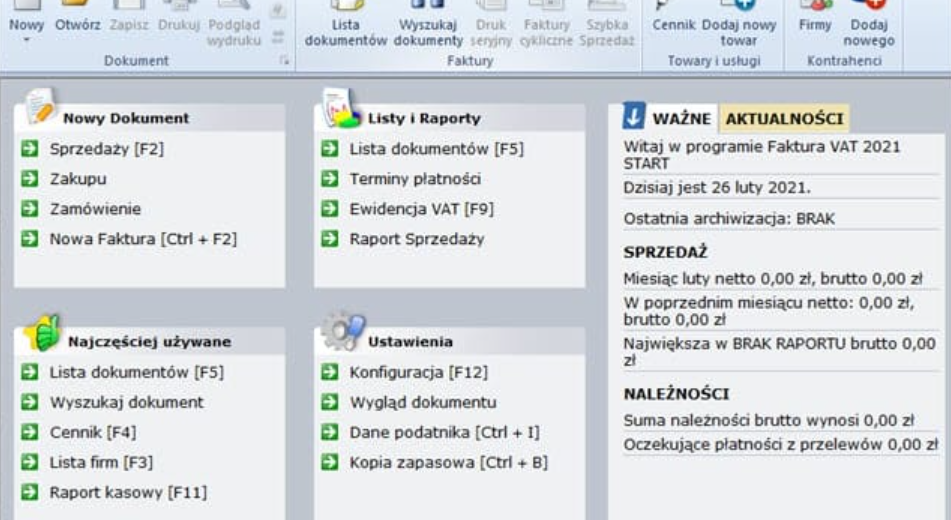Open Firmy from the ribbon
Viewport: 951px width, 520px height.
(x=815, y=18)
